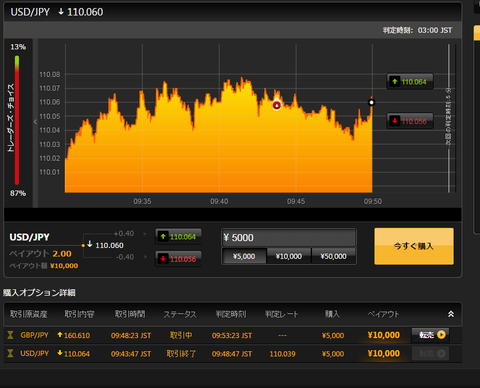Click the ステータス column header
This screenshot has width=480, height=388.
point(180,314)
